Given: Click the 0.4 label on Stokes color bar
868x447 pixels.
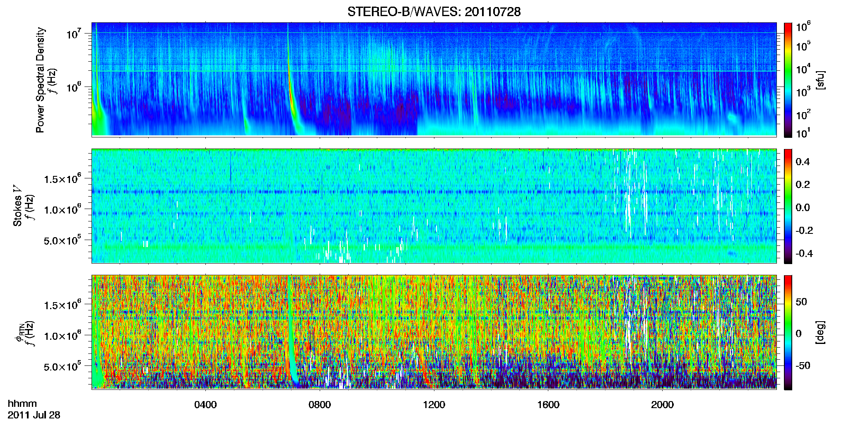Looking at the screenshot, I should [x=803, y=161].
